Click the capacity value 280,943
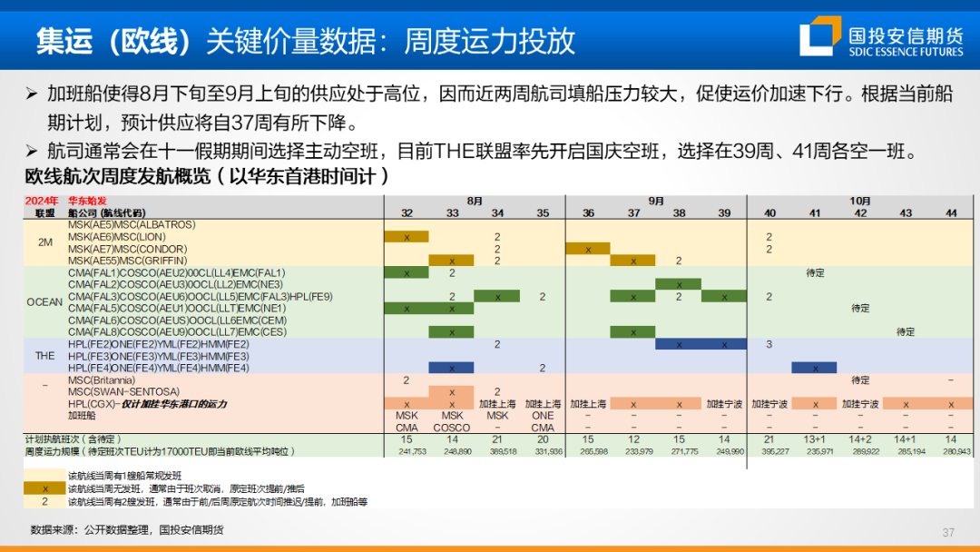Image resolution: width=980 pixels, height=552 pixels. (957, 451)
